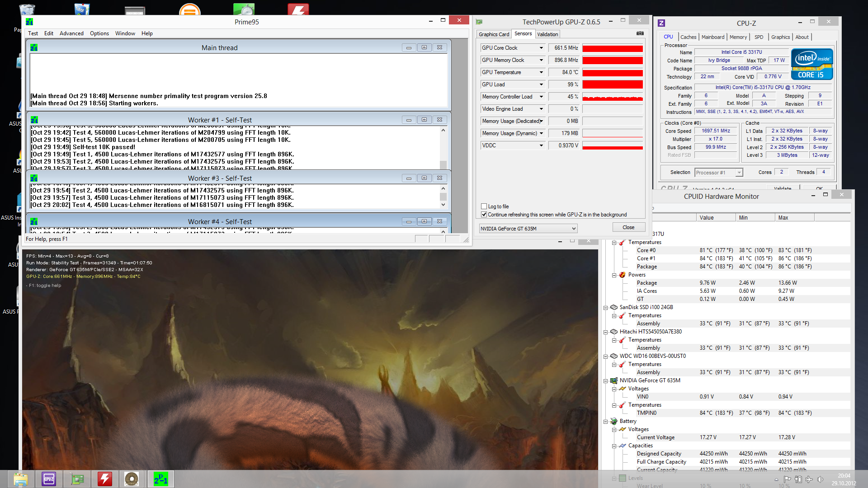Viewport: 868px width, 488px height.
Task: Click the Close button in GPU-Z
Action: (628, 227)
